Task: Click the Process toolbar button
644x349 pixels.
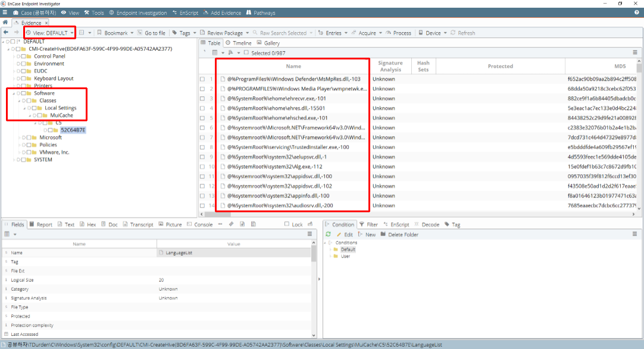Action: tap(398, 33)
